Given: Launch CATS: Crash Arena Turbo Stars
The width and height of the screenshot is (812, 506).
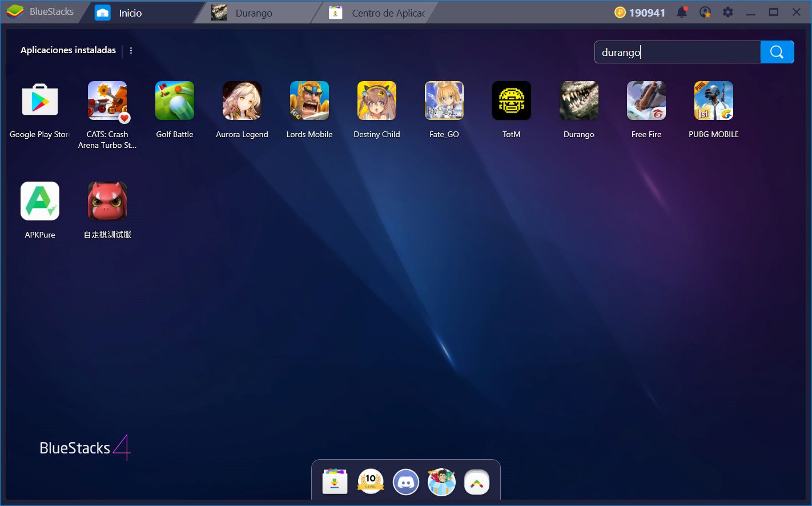Looking at the screenshot, I should [107, 101].
